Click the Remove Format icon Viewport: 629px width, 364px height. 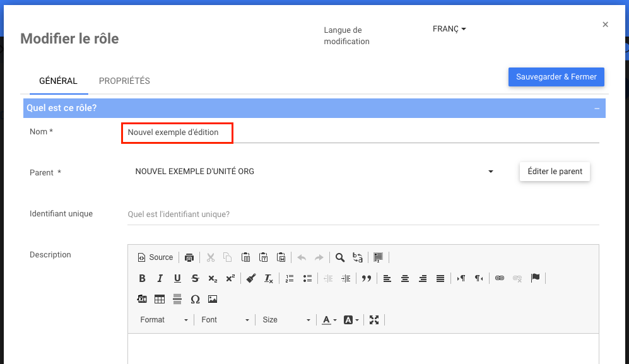click(x=268, y=278)
